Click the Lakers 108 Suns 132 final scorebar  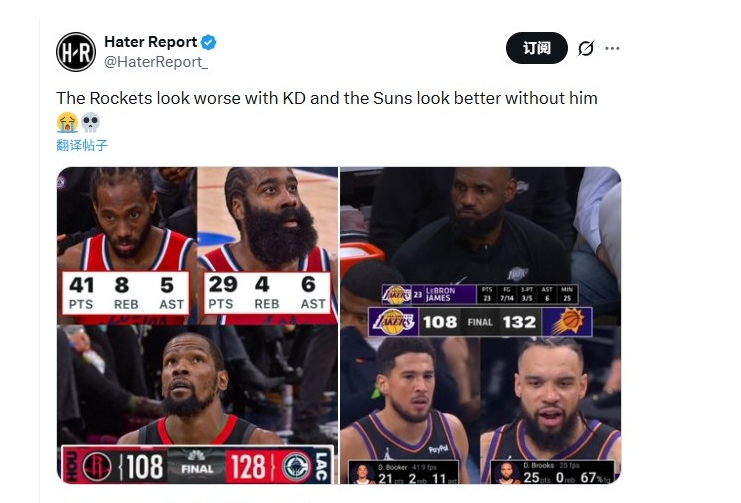point(480,322)
